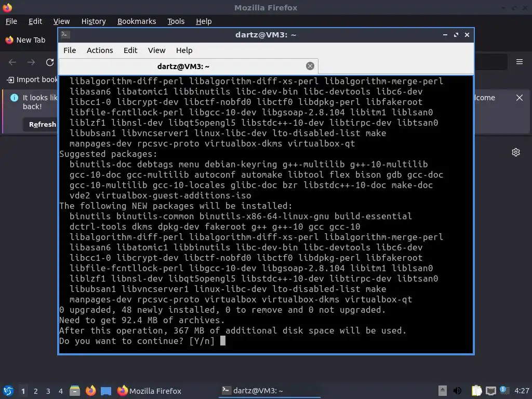Reload the page in Firefox
This screenshot has width=532, height=399.
point(50,62)
